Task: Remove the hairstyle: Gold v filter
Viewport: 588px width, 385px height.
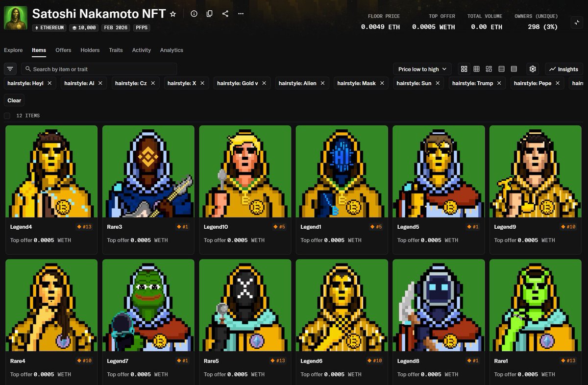Action: pos(264,83)
